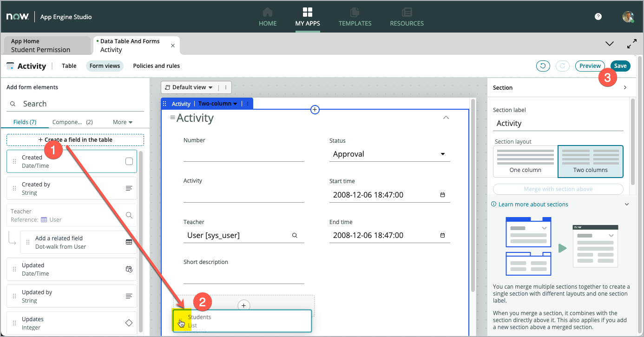644x337 pixels.
Task: Open the three-dot menu next to Default view
Action: 226,87
